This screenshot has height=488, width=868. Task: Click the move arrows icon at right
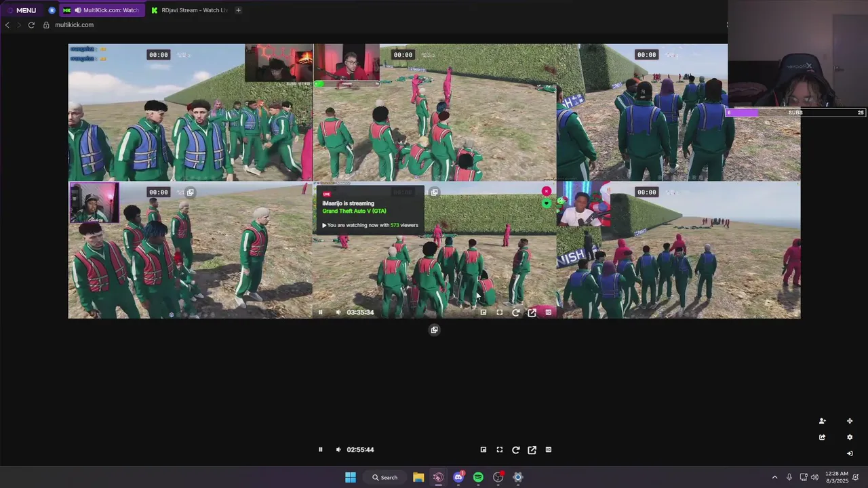coord(850,421)
